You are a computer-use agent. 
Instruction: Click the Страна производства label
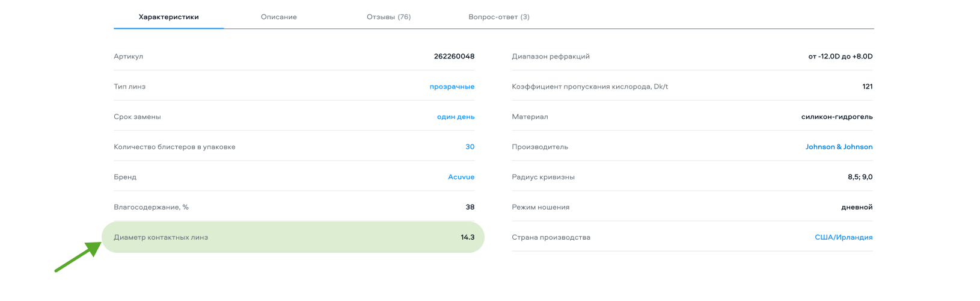point(551,237)
